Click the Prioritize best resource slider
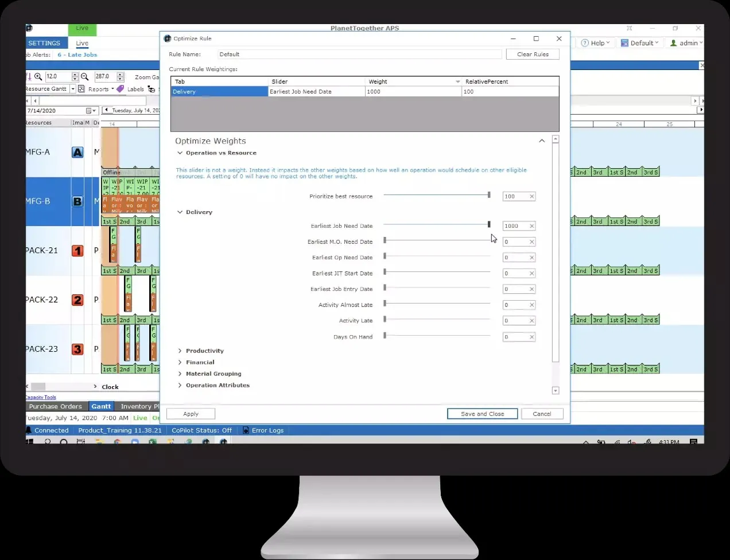730x560 pixels. (x=437, y=195)
